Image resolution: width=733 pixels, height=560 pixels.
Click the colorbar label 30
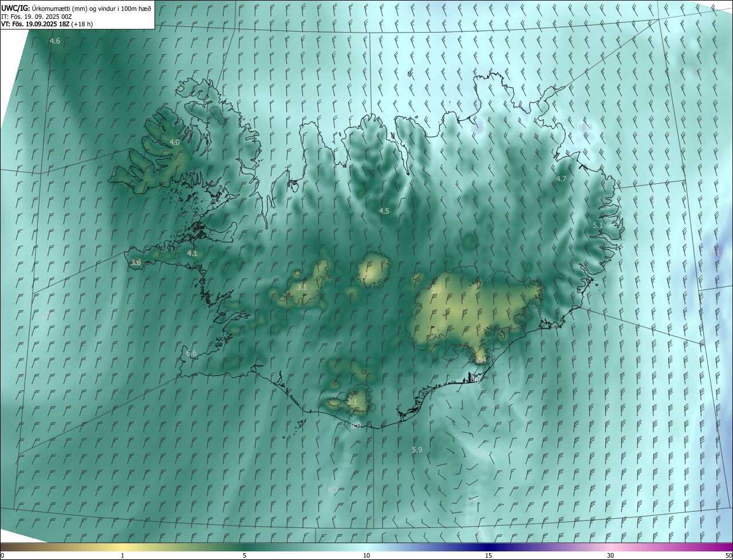point(610,555)
